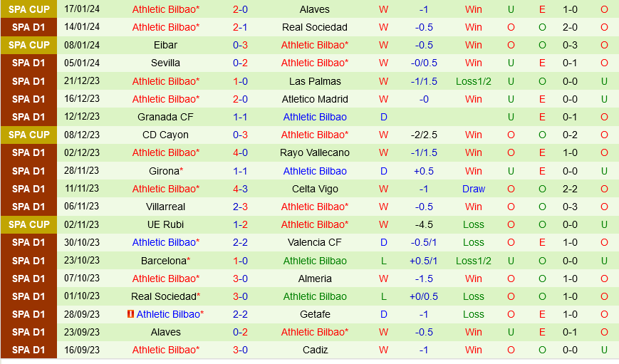Click the Valencia CF team name
This screenshot has height=364, width=619.
(x=315, y=242)
